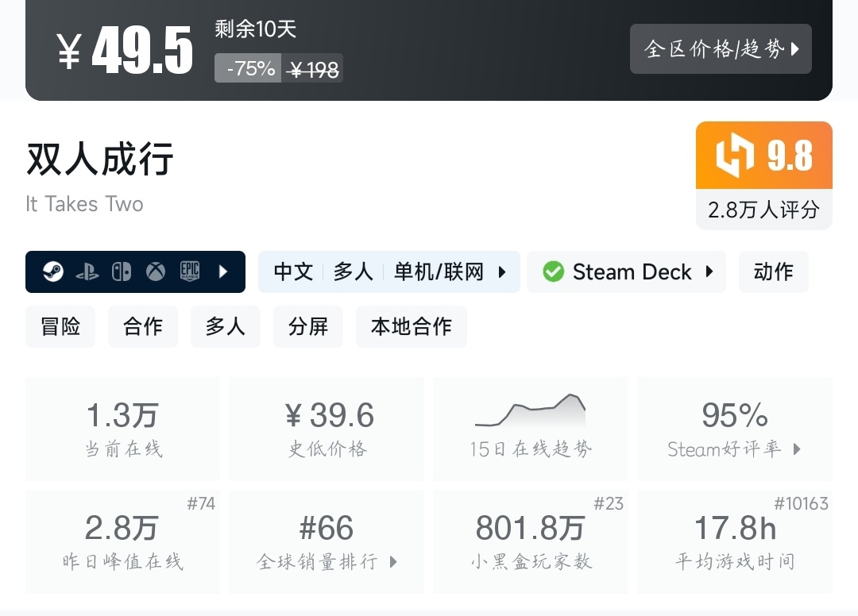Click the Epic Games platform icon
This screenshot has height=616, width=858.
pyautogui.click(x=190, y=272)
